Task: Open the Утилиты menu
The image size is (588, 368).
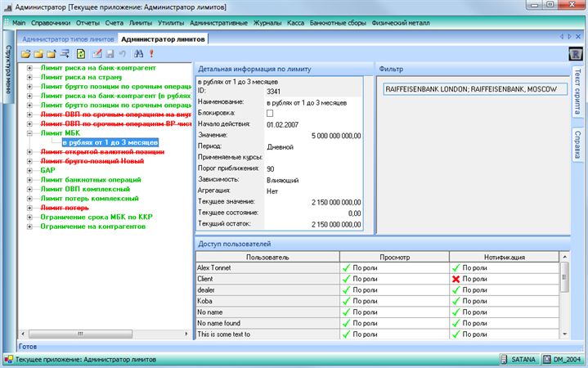Action: coord(171,23)
